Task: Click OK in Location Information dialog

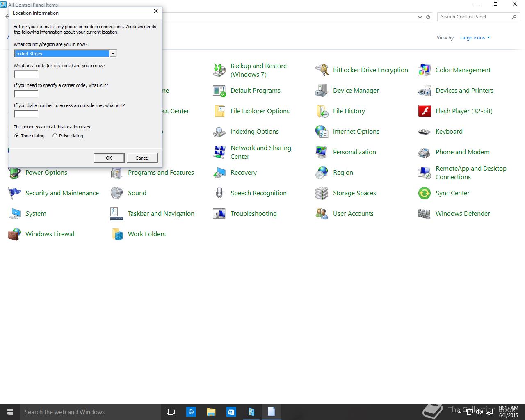Action: pos(109,158)
